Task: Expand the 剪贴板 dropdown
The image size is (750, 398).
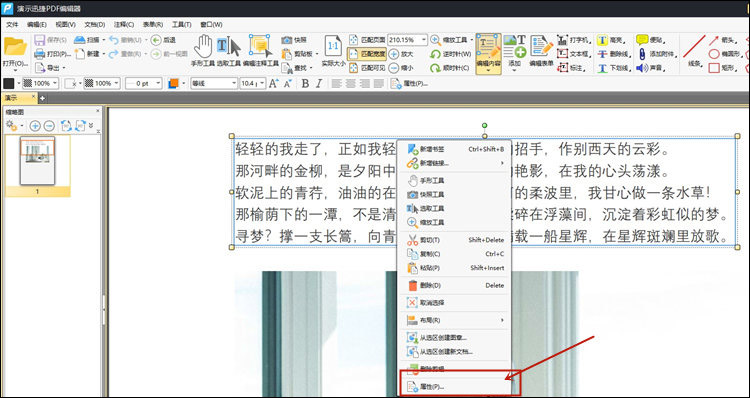Action: (x=316, y=54)
